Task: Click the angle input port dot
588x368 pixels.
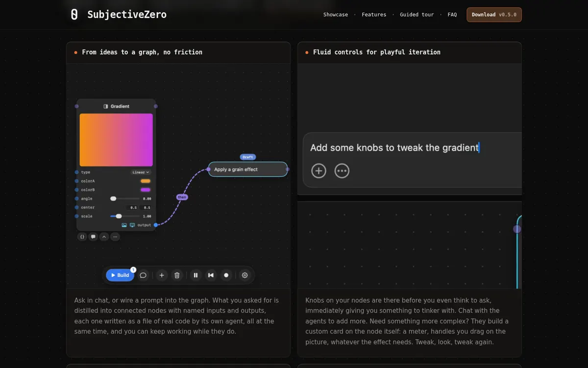Action: coord(76,199)
